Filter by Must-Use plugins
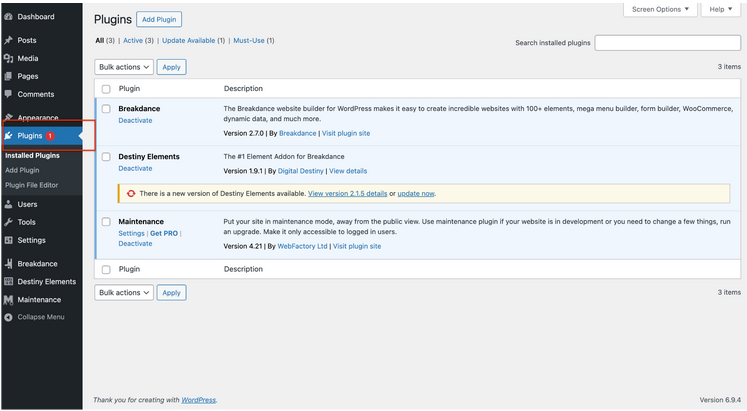This screenshot has width=747, height=411. [249, 40]
